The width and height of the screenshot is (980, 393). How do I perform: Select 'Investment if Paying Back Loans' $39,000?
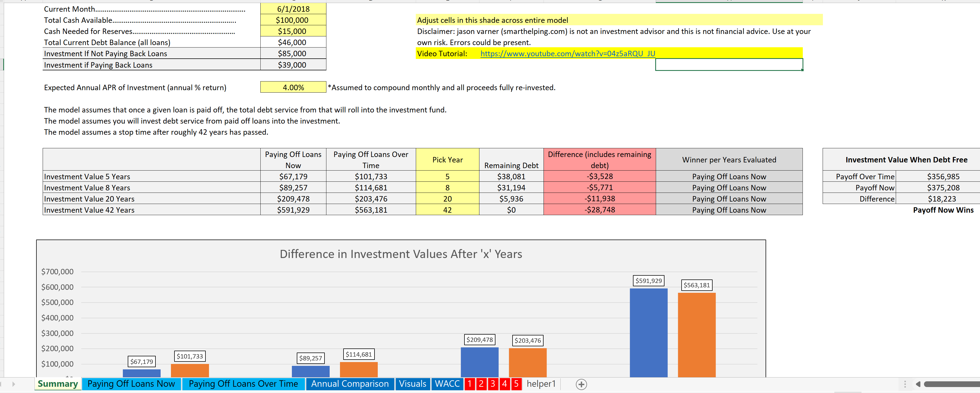293,65
